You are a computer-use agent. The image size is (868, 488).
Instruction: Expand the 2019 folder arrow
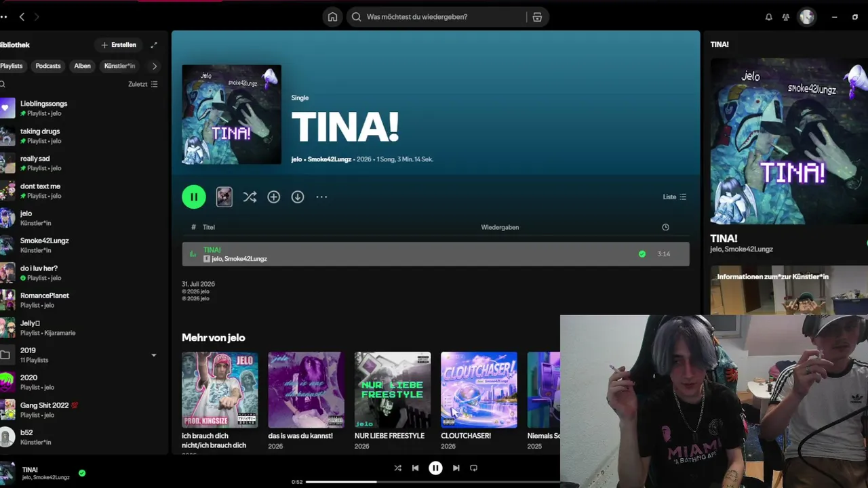[x=154, y=355]
